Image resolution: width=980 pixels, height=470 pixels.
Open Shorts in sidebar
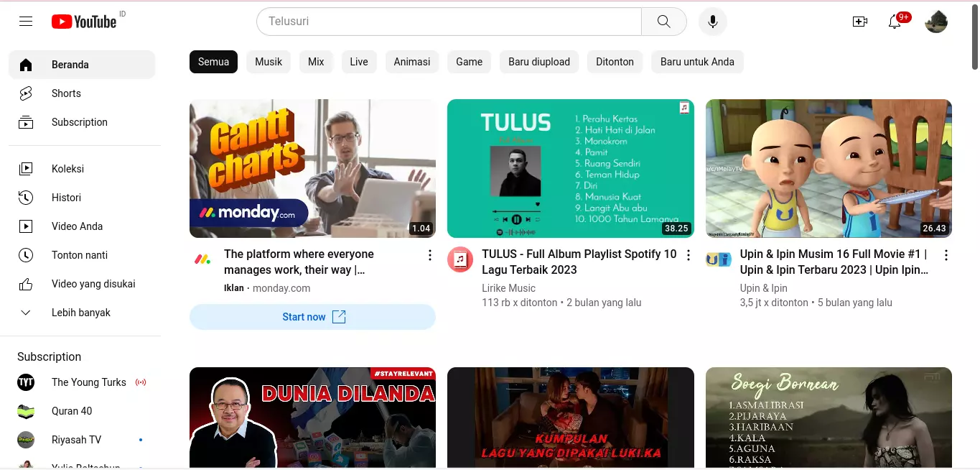click(82, 93)
